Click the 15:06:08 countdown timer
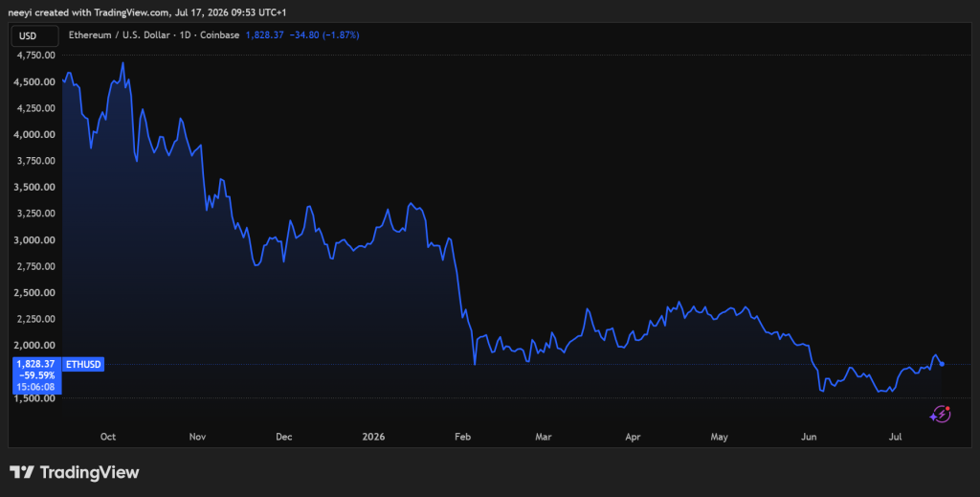980x497 pixels. click(36, 387)
